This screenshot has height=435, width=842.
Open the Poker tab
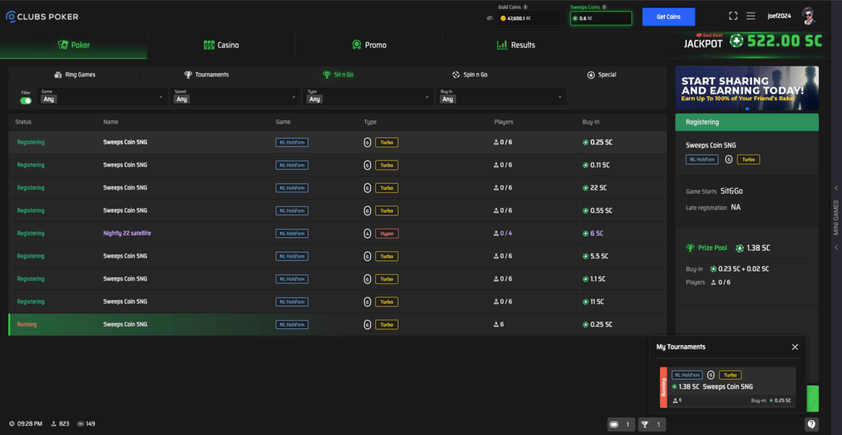pos(74,45)
